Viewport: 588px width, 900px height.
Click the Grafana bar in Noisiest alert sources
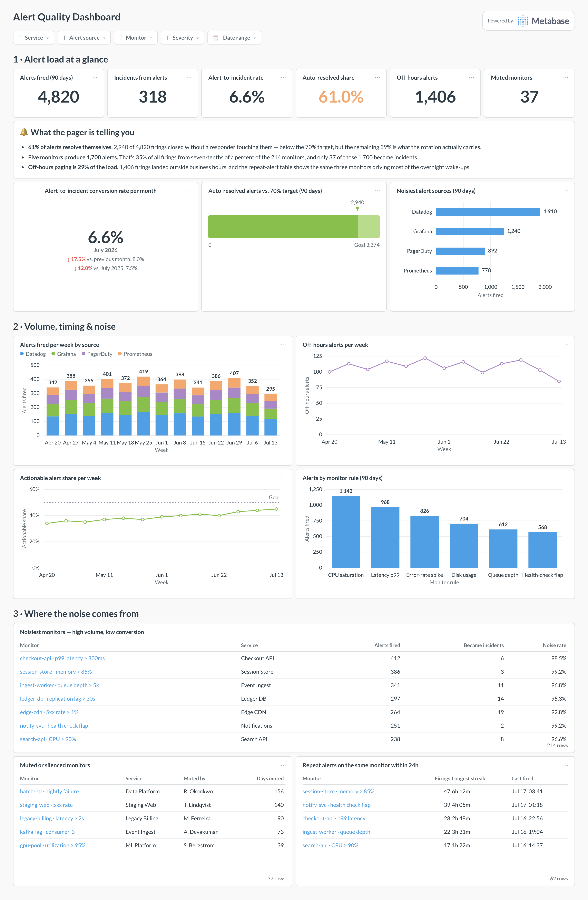(470, 231)
